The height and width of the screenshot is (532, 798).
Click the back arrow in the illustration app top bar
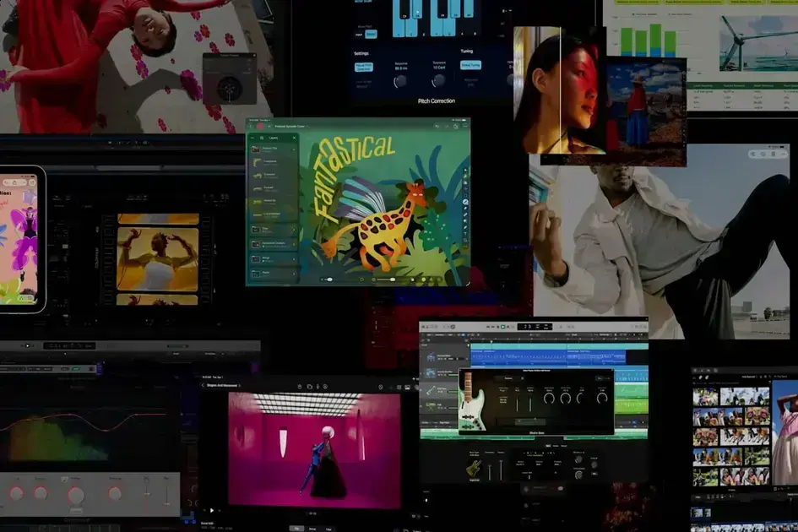(252, 126)
